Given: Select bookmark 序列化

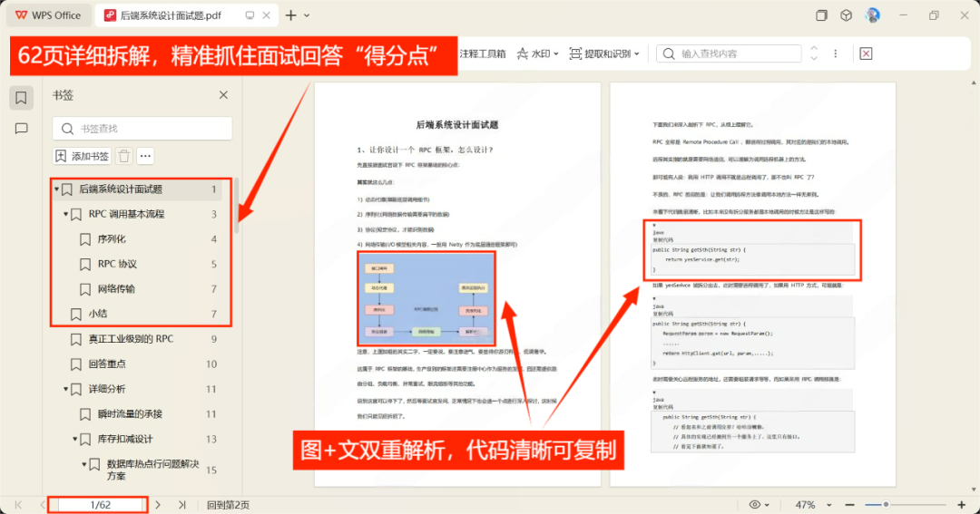Looking at the screenshot, I should [x=112, y=239].
